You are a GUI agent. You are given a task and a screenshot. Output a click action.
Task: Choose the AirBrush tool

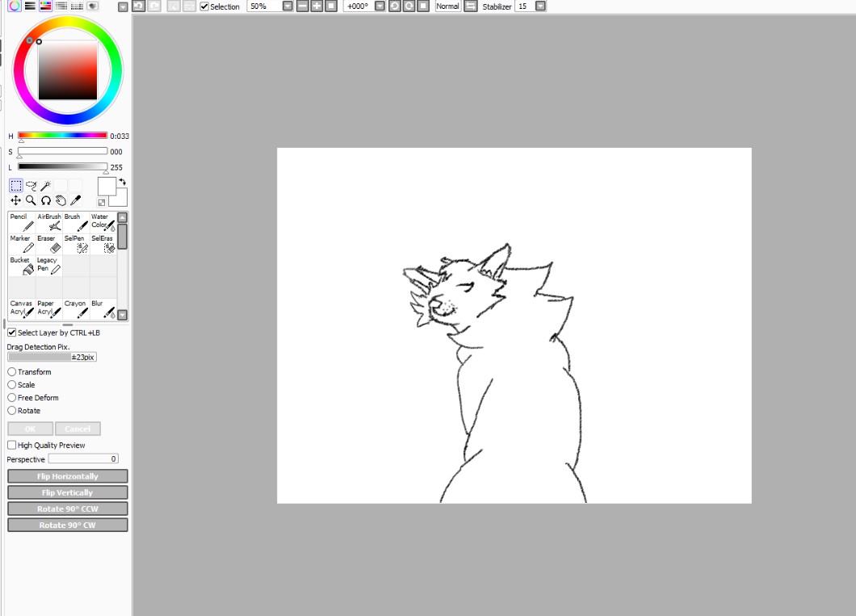[49, 222]
